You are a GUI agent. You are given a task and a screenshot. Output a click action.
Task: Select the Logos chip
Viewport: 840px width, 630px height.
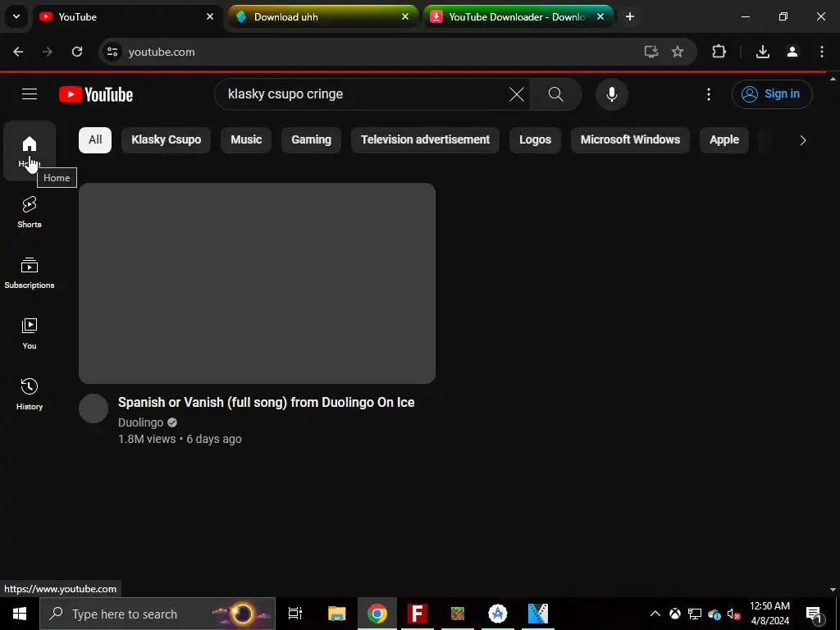535,139
